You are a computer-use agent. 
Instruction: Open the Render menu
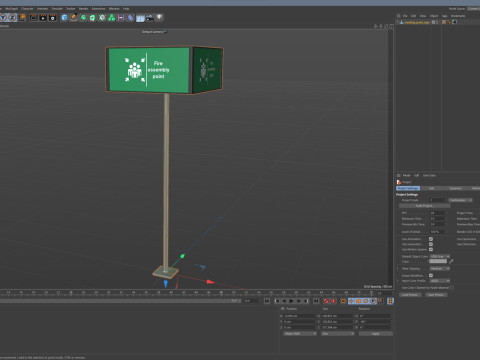(x=83, y=9)
